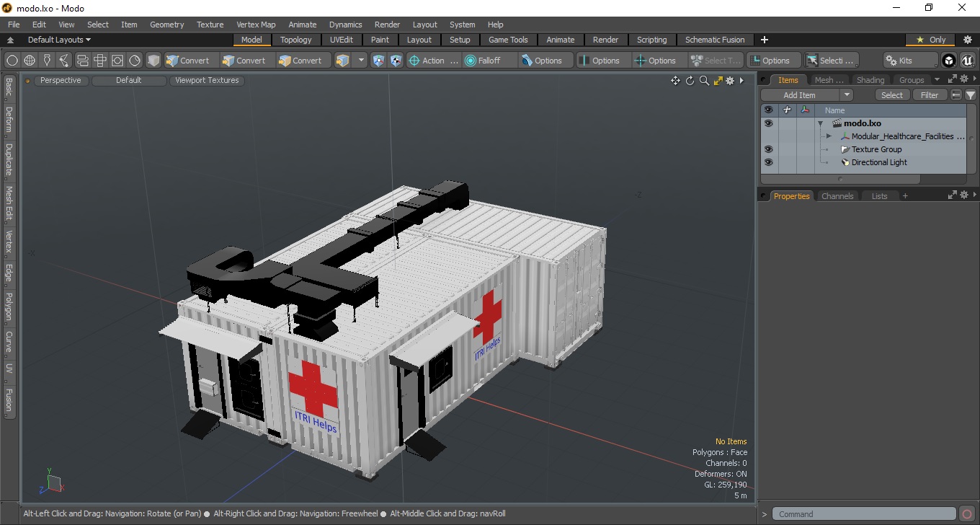Screen dimensions: 980x525
Task: Click the pie-circle icon in toolbar
Action: pyautogui.click(x=135, y=61)
